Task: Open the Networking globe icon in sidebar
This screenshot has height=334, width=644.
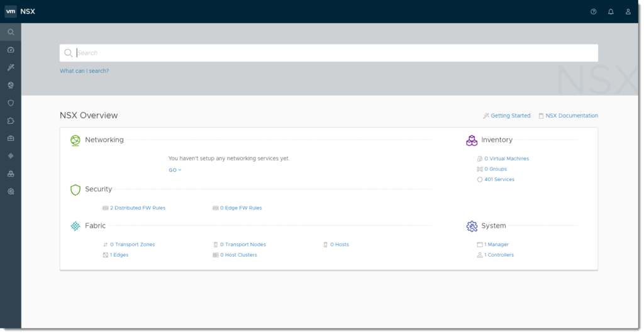Action: point(11,85)
